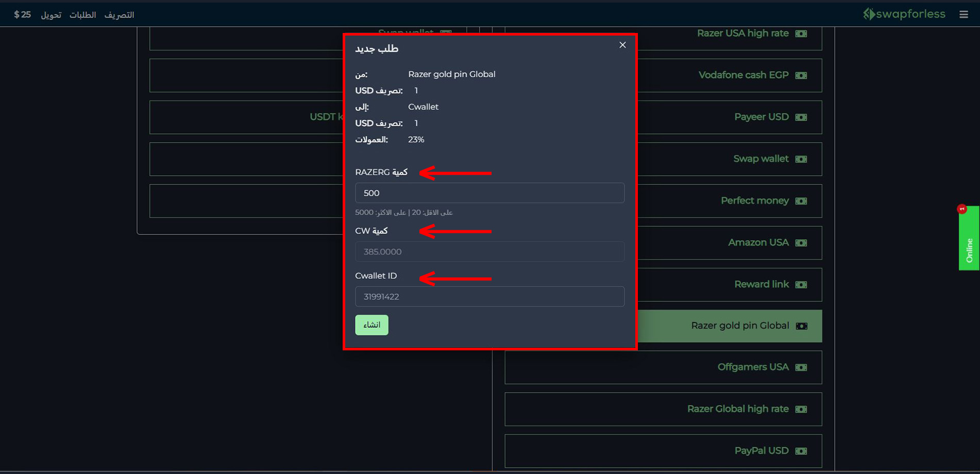Click the Cwallet ID input field

(489, 296)
